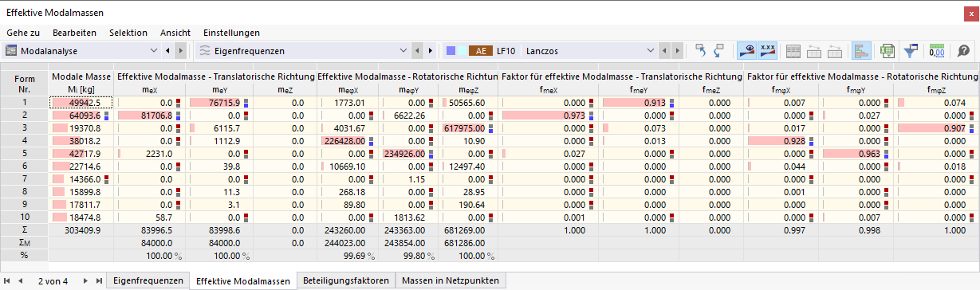The width and height of the screenshot is (980, 290).
Task: Switch to the Eigenfrequenzen tab
Action: pos(149,280)
